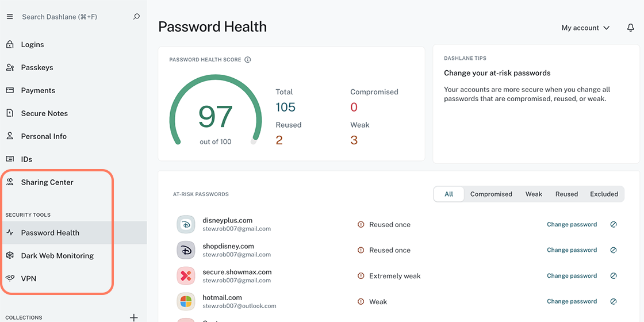
Task: Click the Extremely weak status text
Action: point(394,276)
